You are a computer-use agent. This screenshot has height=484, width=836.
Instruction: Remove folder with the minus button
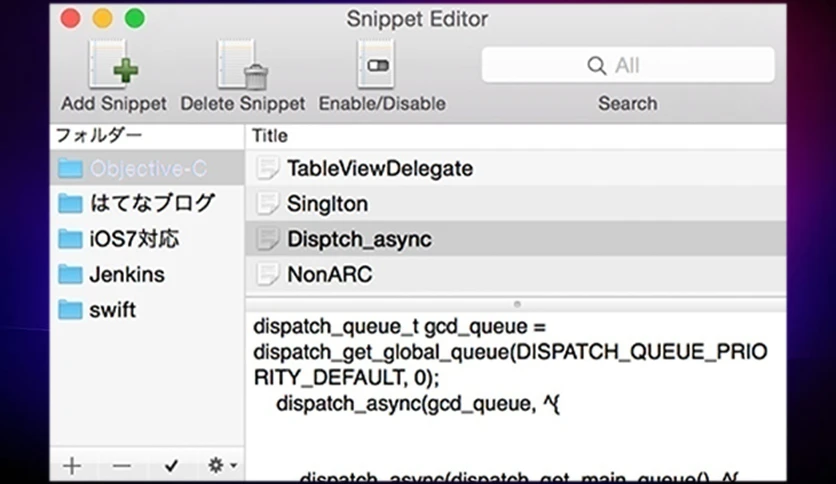[x=122, y=466]
